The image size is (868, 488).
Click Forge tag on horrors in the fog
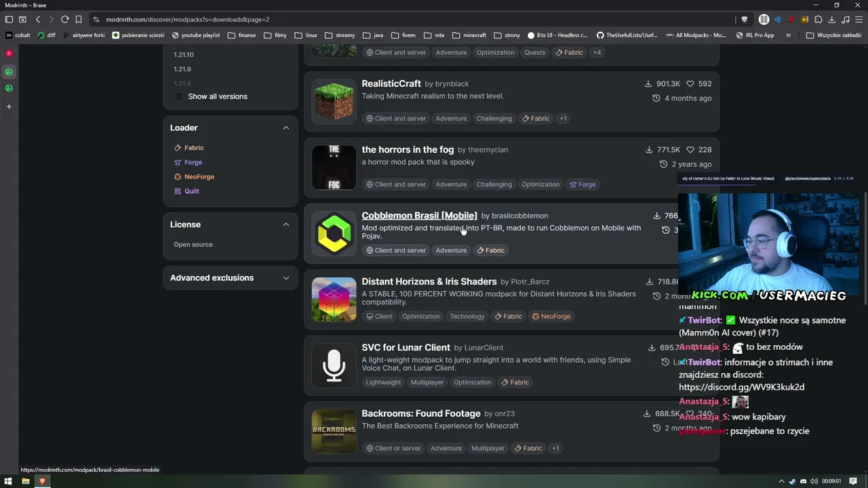point(583,184)
